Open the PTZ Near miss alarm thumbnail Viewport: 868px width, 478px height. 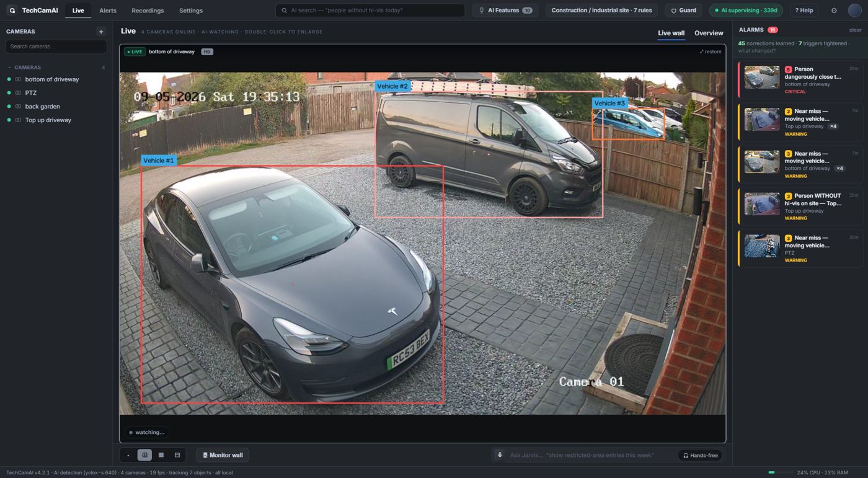click(762, 246)
